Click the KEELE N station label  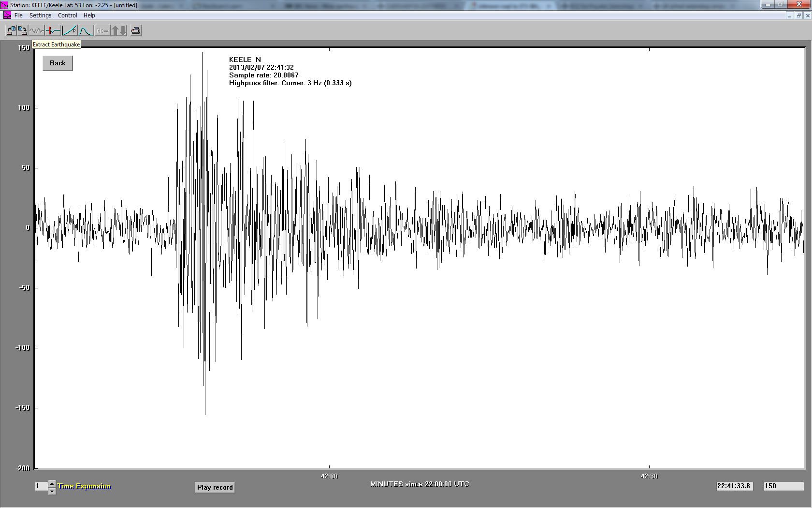pos(245,60)
